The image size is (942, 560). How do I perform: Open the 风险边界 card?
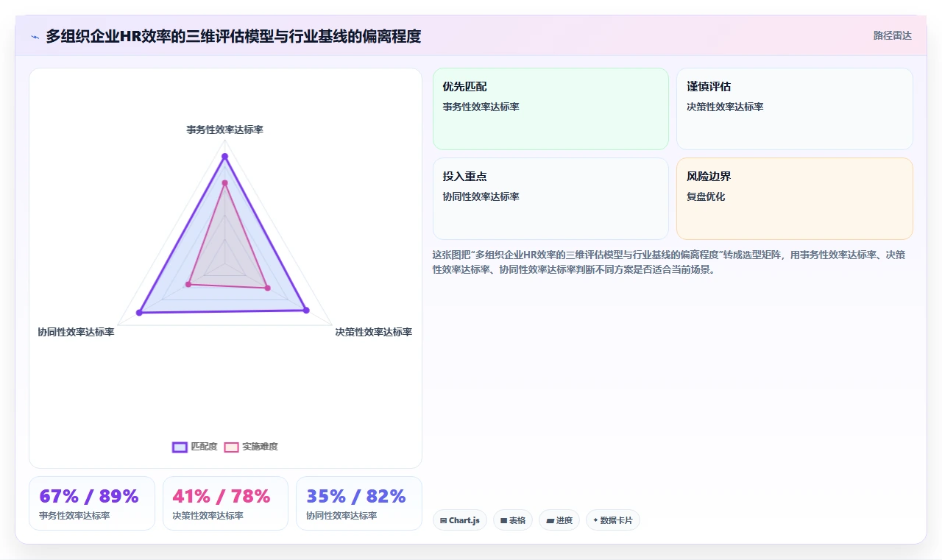tap(795, 199)
